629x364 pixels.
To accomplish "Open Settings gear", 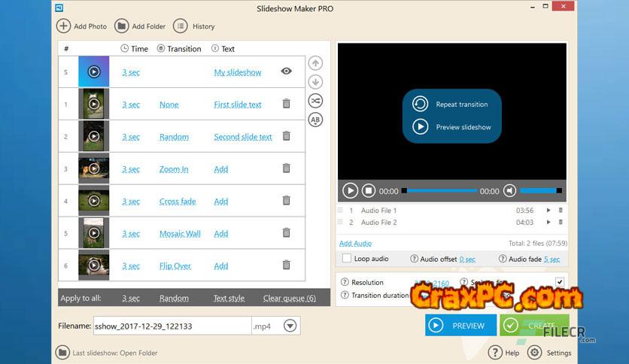I will pyautogui.click(x=534, y=353).
